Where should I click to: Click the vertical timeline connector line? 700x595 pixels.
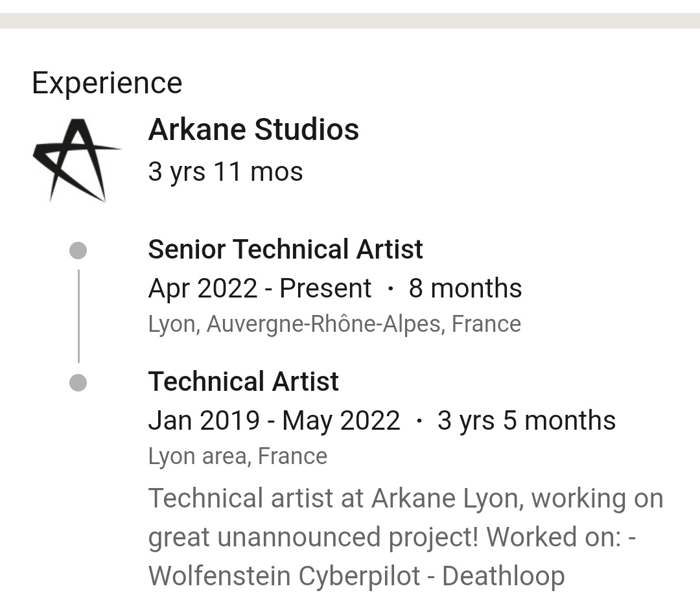coord(78,316)
